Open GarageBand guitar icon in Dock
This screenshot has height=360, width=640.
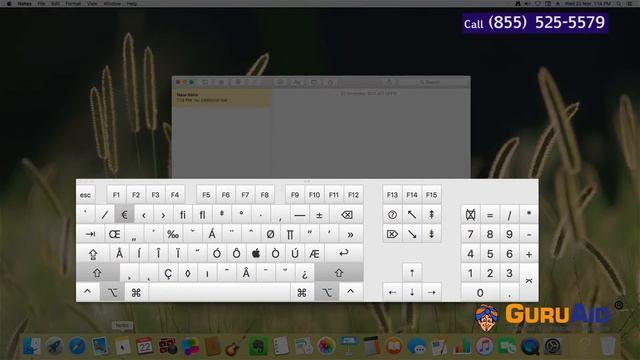[x=234, y=346]
